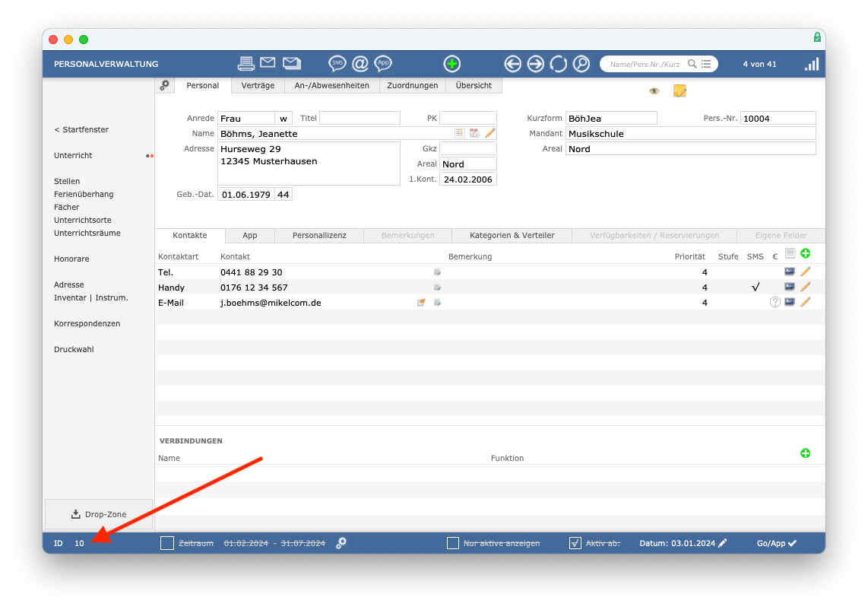Toggle the SMS checkmark in the Handy row

point(756,287)
